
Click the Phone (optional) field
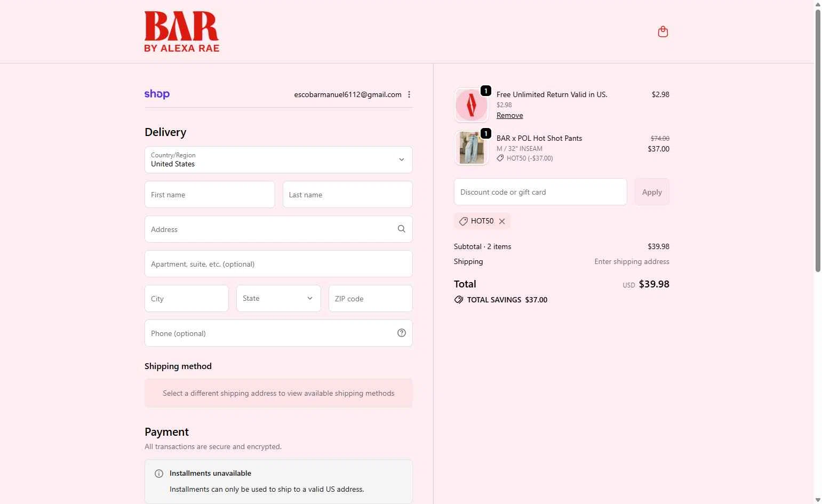coord(278,333)
